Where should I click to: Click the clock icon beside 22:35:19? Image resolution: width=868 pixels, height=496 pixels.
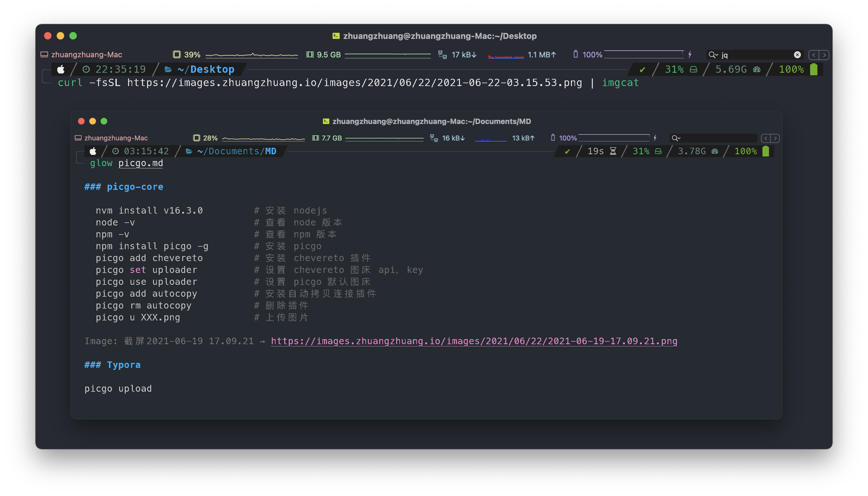[86, 70]
